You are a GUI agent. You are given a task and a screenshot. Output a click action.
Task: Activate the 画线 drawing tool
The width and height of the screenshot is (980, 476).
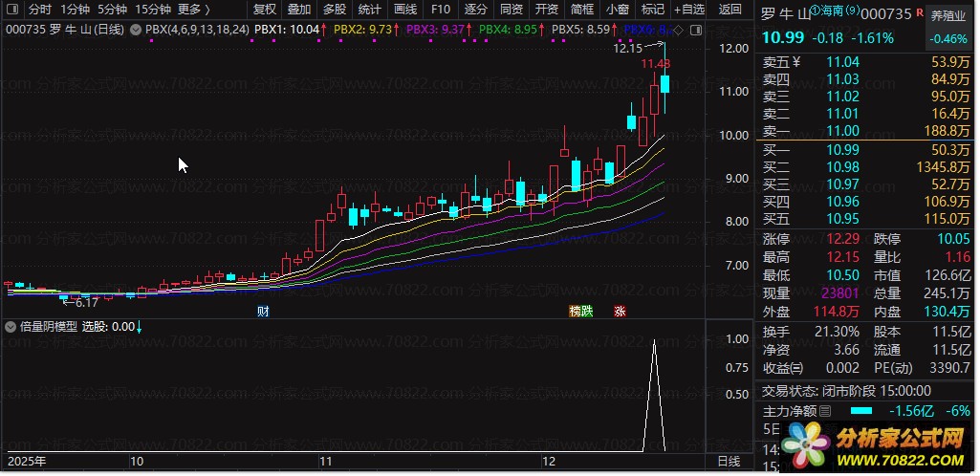pyautogui.click(x=405, y=10)
